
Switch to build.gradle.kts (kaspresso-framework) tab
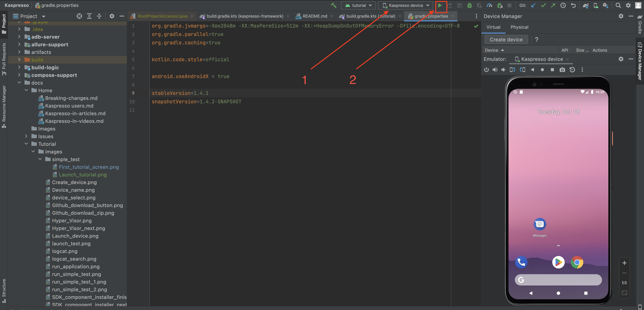[x=245, y=16]
